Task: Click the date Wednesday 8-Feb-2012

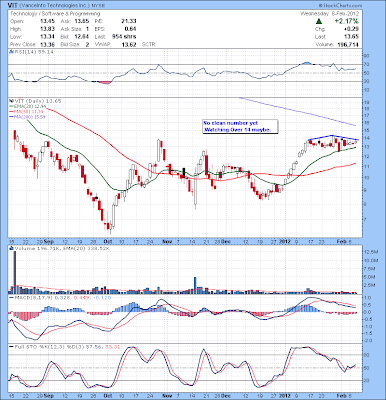Action: pyautogui.click(x=329, y=14)
